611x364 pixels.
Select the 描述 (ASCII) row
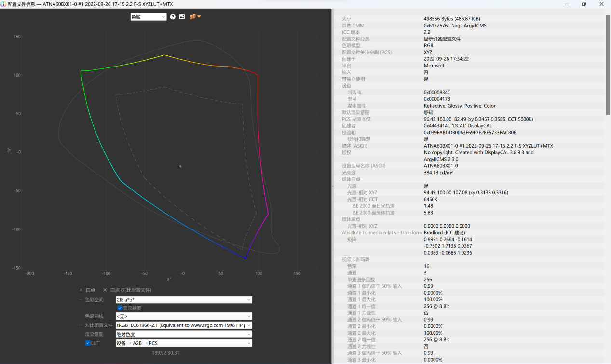click(469, 146)
